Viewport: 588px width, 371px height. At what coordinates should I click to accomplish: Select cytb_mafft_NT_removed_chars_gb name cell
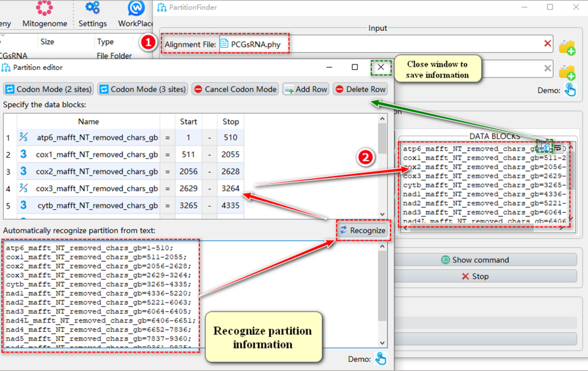point(89,206)
